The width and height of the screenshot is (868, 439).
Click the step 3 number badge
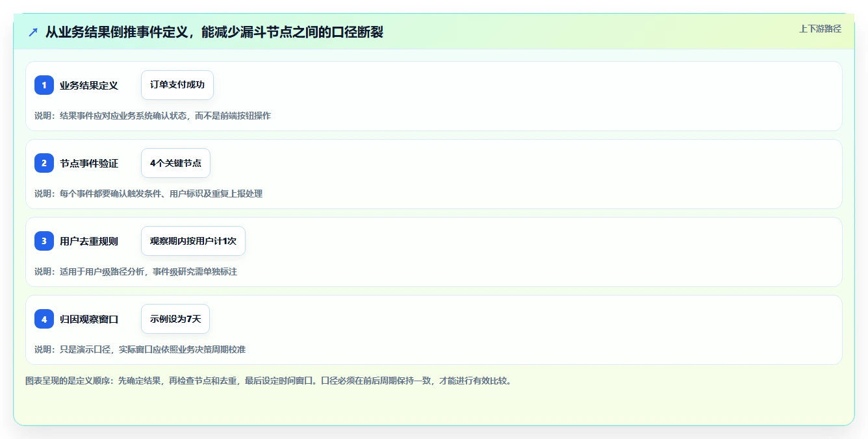44,241
